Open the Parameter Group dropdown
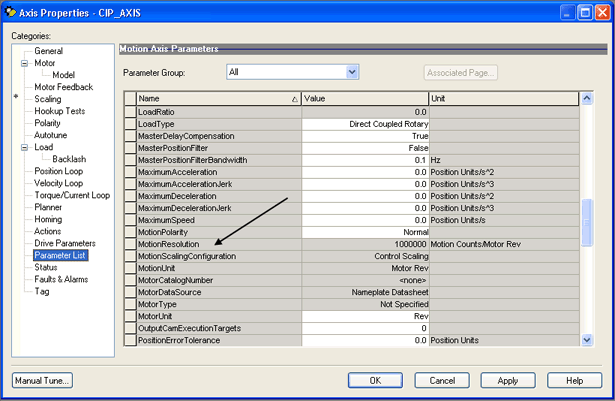Image resolution: width=615 pixels, height=401 pixels. [352, 72]
